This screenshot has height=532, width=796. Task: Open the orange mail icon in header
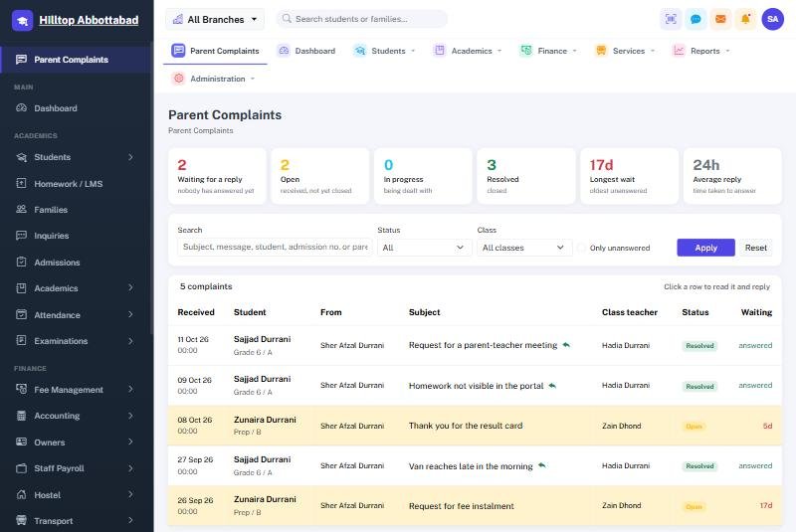(x=720, y=19)
